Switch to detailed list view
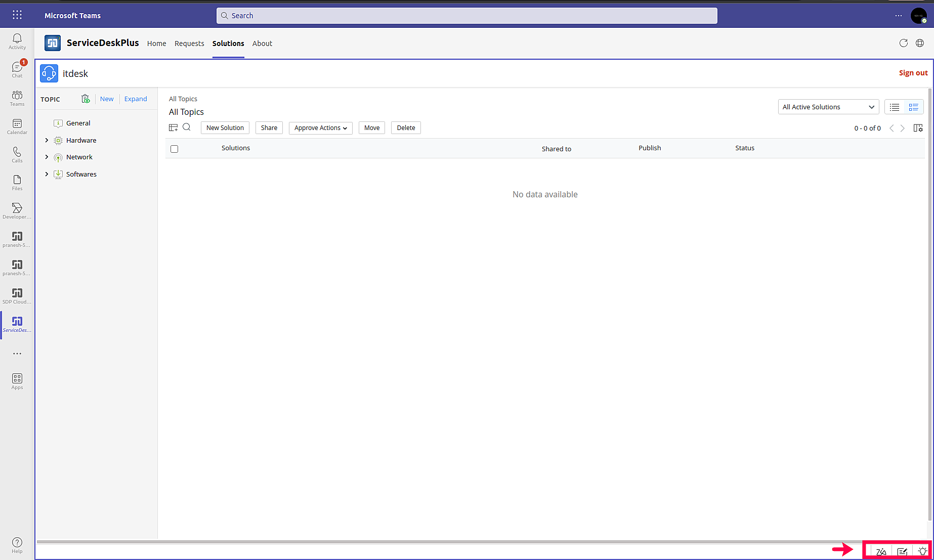 tap(913, 107)
